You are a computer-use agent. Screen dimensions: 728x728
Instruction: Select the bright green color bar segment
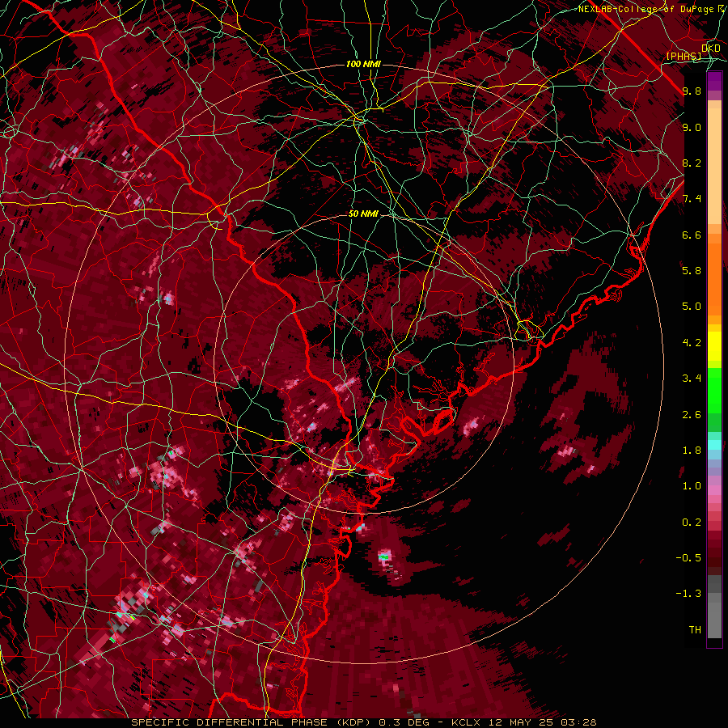point(714,391)
